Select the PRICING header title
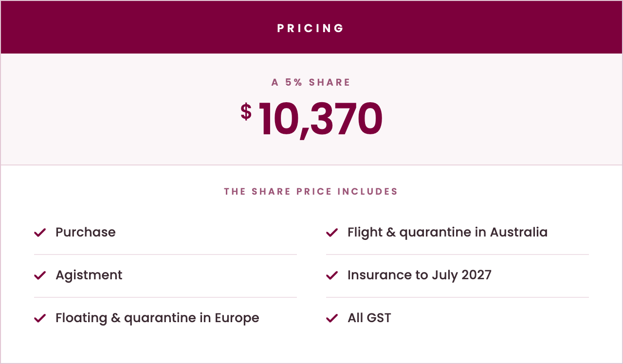The image size is (623, 364). pos(311,28)
